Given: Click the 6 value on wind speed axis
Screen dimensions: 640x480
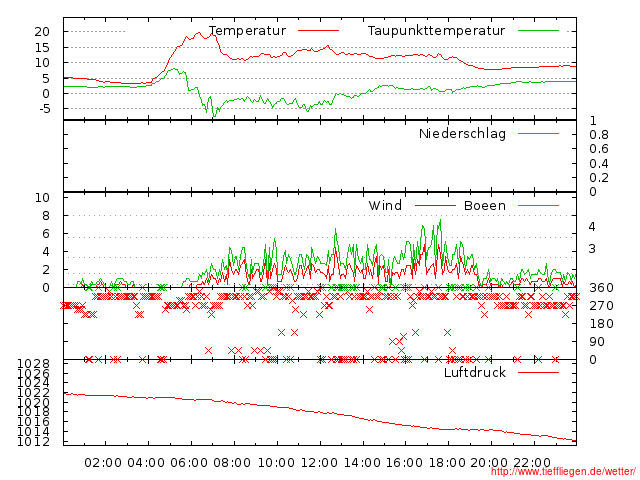Looking at the screenshot, I should point(46,234).
